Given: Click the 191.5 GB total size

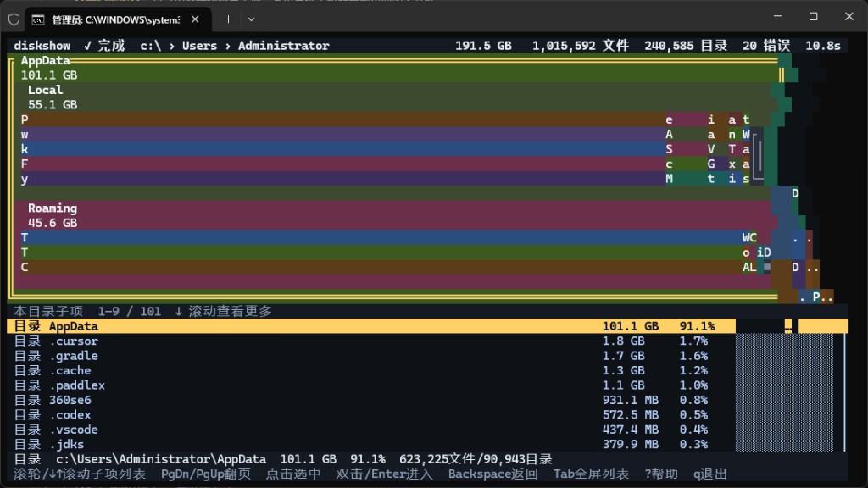Looking at the screenshot, I should (483, 46).
